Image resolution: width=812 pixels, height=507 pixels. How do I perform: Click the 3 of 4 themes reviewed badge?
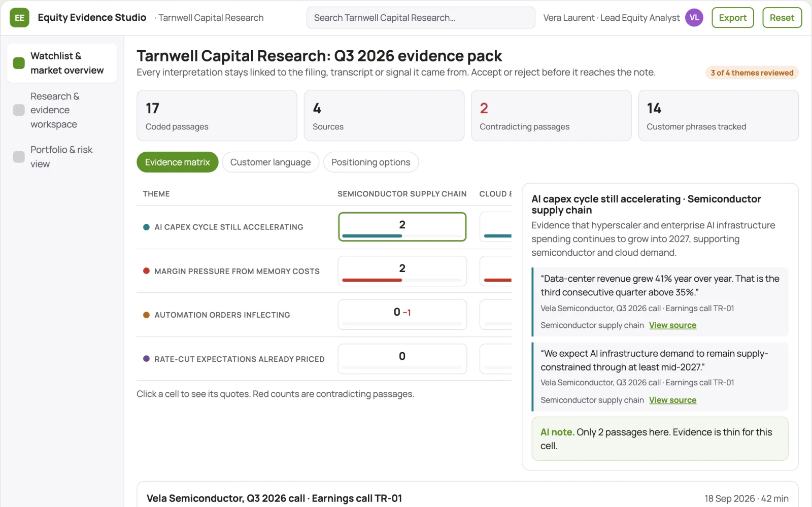click(752, 73)
